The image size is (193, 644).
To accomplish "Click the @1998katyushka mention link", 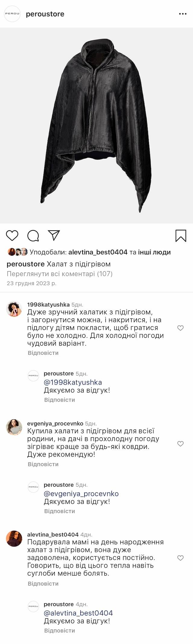I will pyautogui.click(x=73, y=382).
